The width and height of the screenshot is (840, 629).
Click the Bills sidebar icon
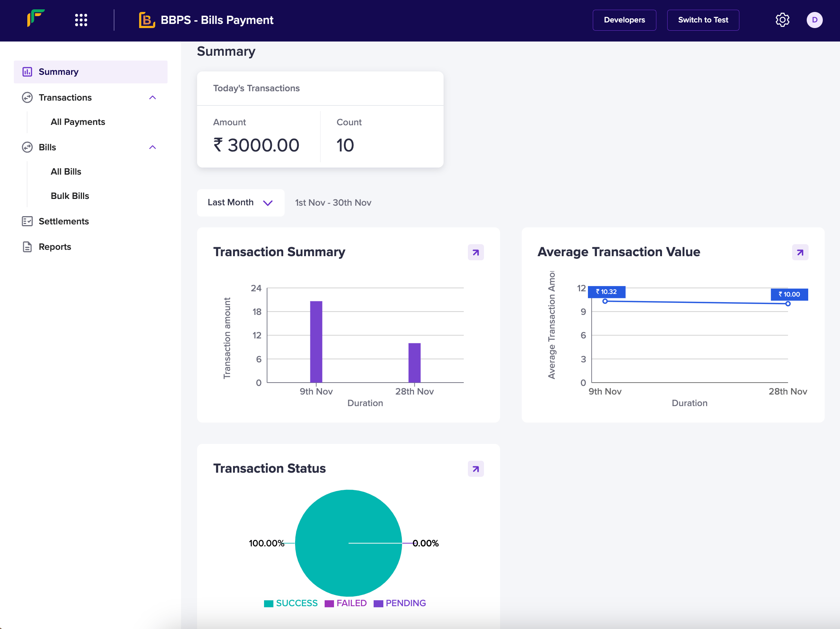point(27,147)
